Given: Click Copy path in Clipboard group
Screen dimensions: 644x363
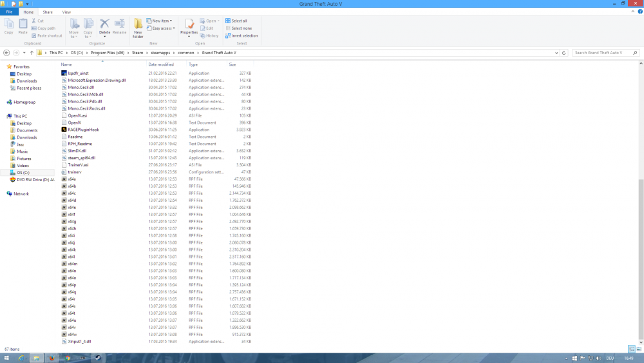Looking at the screenshot, I should click(x=43, y=28).
